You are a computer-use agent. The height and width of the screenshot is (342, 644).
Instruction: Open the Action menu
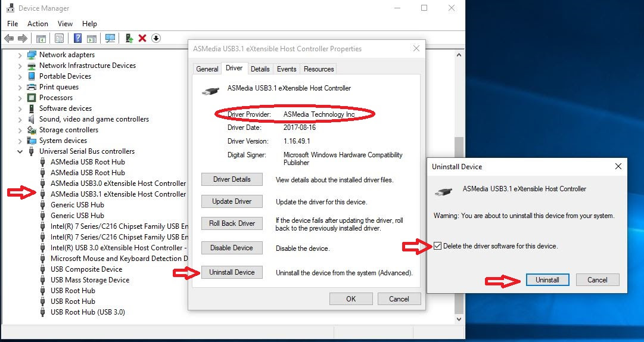(x=38, y=24)
